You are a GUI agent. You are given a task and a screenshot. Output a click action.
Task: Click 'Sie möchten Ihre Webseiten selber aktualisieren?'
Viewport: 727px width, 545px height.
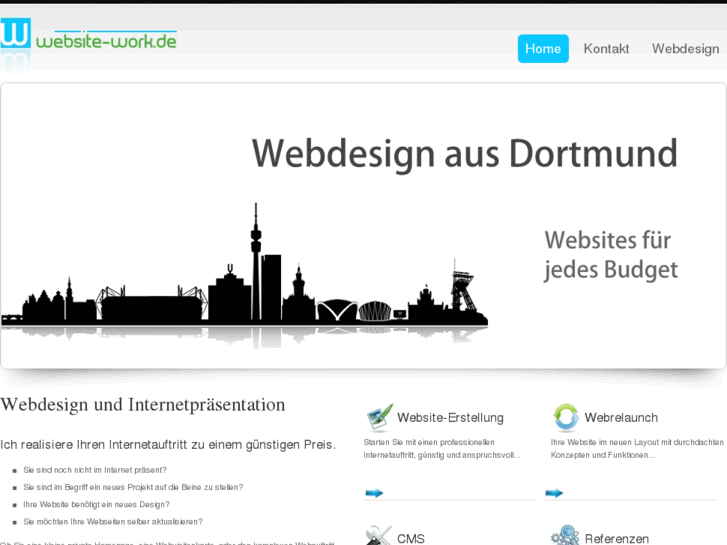[113, 521]
